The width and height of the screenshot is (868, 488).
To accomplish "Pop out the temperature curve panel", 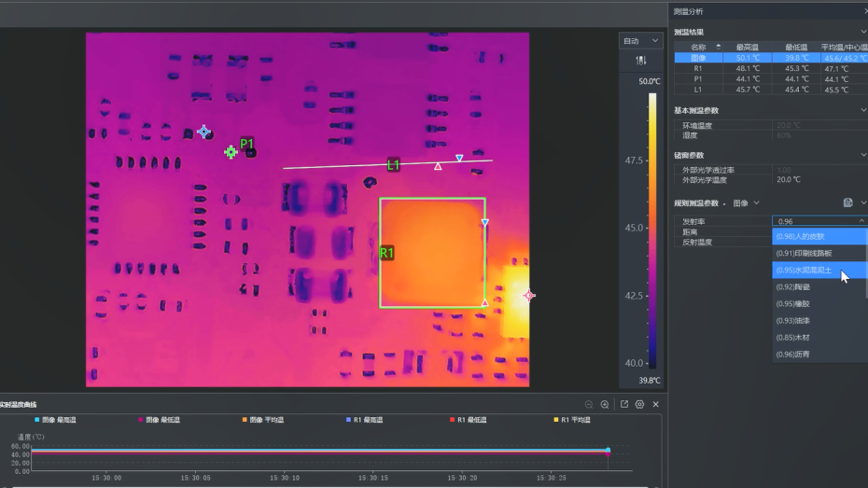I will coord(623,404).
